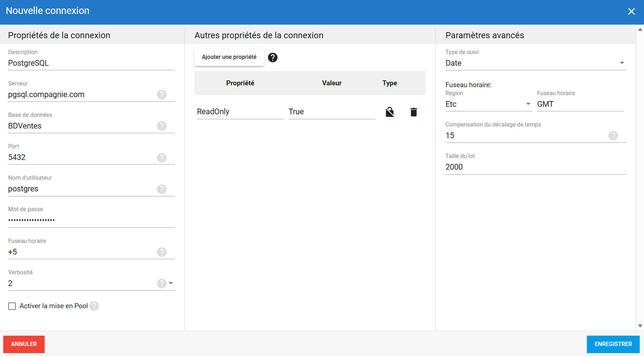Show help for Compensation du décalage de temps

[613, 136]
